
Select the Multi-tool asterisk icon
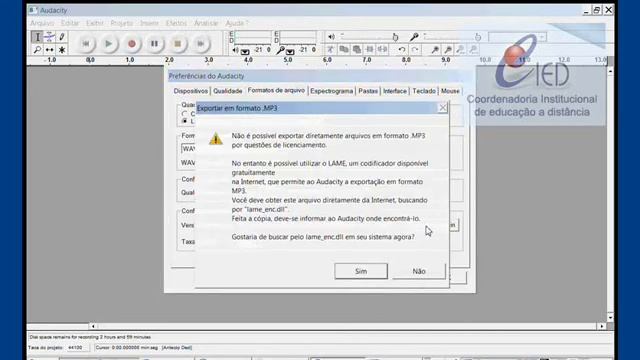tap(62, 49)
